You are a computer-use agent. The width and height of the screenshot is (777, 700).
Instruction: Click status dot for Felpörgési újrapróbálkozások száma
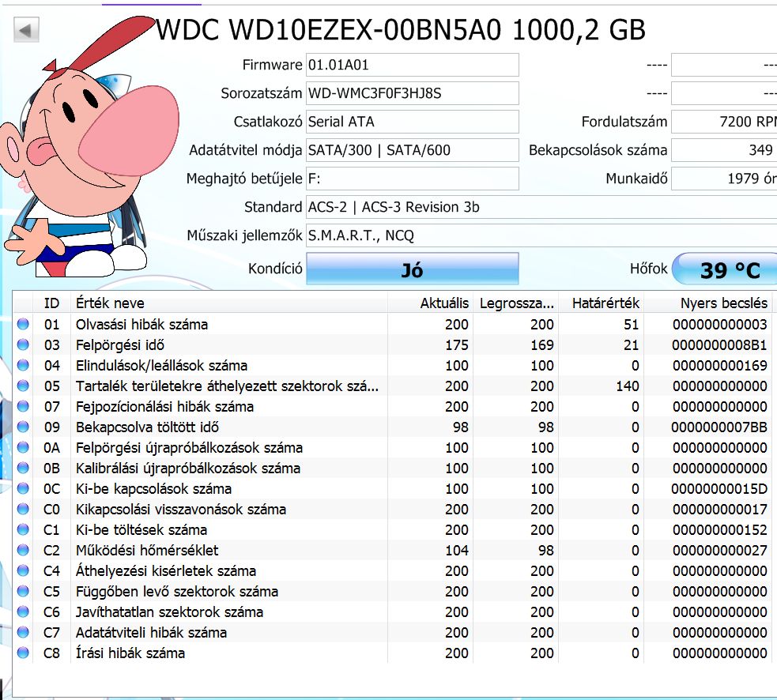click(x=23, y=447)
